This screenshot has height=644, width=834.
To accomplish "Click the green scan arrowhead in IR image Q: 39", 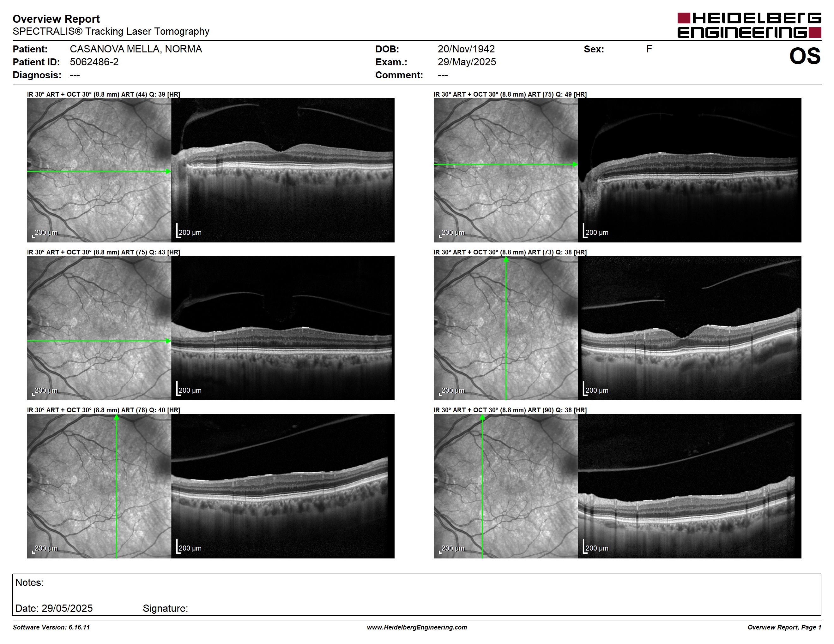I will 168,171.
